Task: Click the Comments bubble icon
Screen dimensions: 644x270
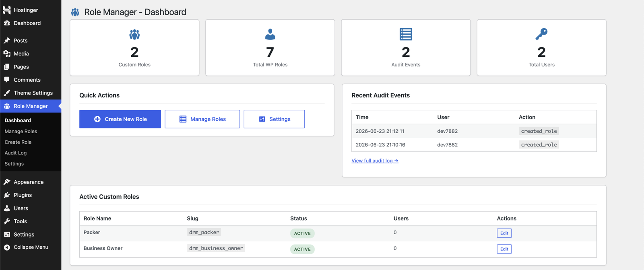Action: 7,80
